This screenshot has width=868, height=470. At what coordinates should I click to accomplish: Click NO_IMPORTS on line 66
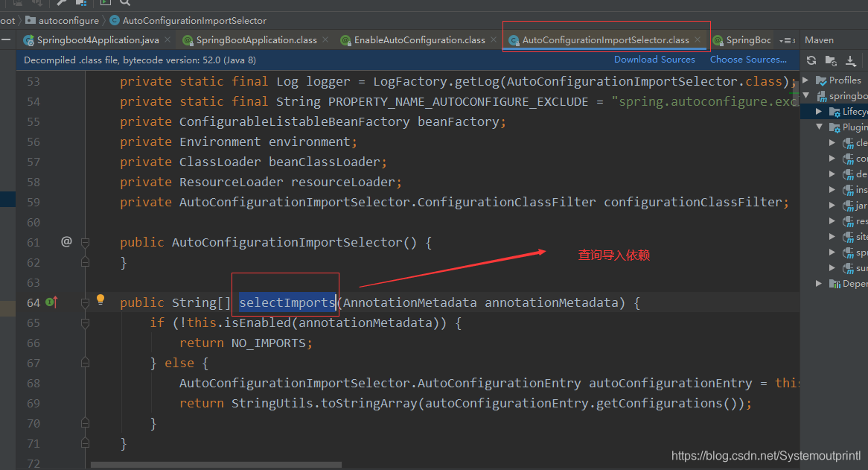point(268,343)
